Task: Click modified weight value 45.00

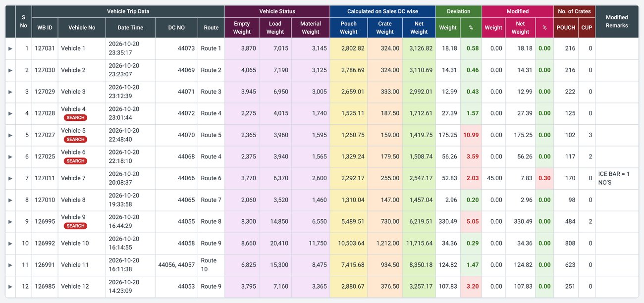Action: pyautogui.click(x=494, y=178)
